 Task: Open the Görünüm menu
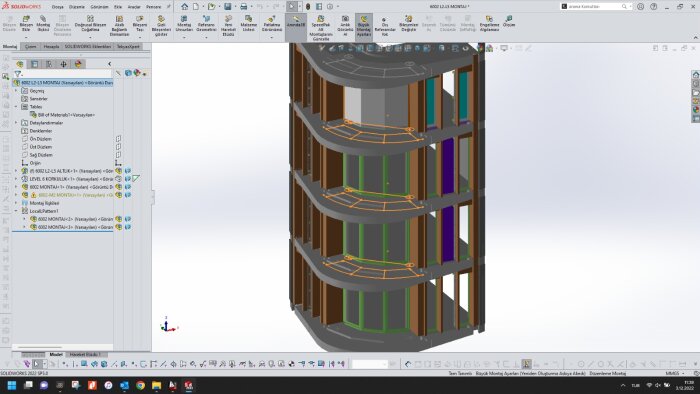100,7
